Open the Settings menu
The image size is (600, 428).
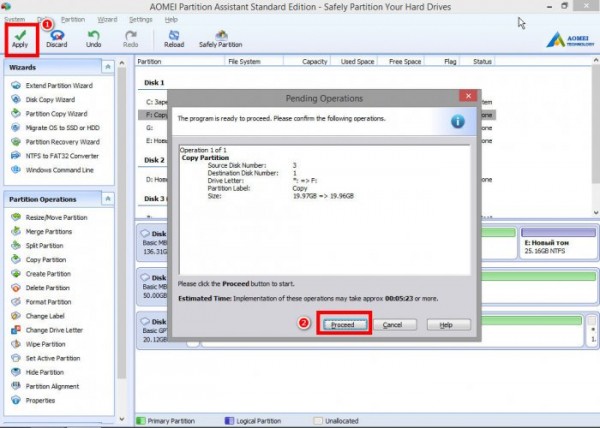click(x=140, y=20)
